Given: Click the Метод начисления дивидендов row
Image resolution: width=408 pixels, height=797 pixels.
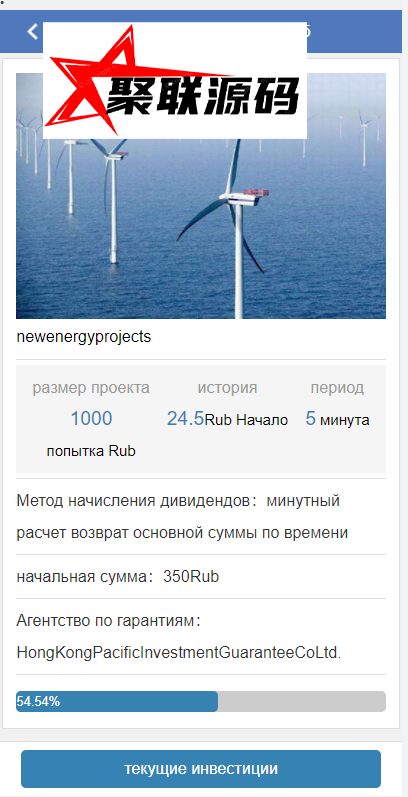Looking at the screenshot, I should (201, 517).
